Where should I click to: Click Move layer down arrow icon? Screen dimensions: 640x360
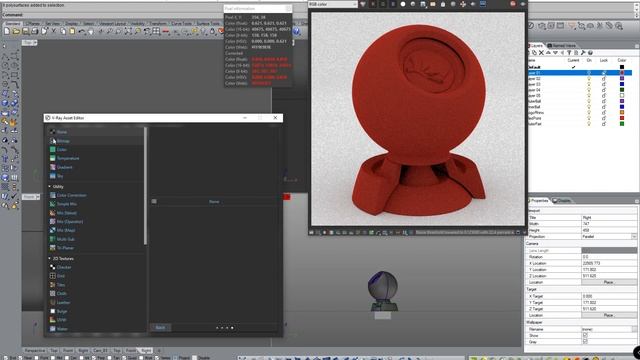[555, 53]
